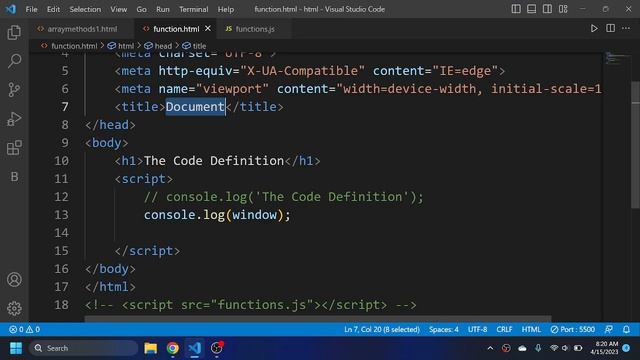Click the microphone tray icon
The width and height of the screenshot is (640, 360).
coord(538,348)
